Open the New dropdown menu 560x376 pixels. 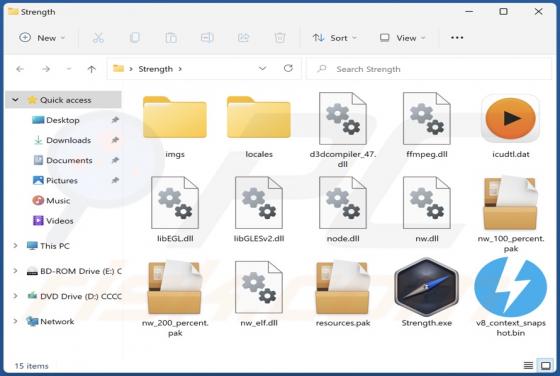(x=42, y=38)
